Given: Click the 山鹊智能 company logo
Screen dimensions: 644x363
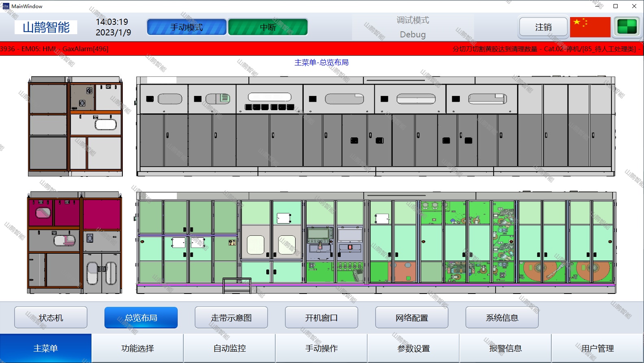Looking at the screenshot, I should pos(46,27).
